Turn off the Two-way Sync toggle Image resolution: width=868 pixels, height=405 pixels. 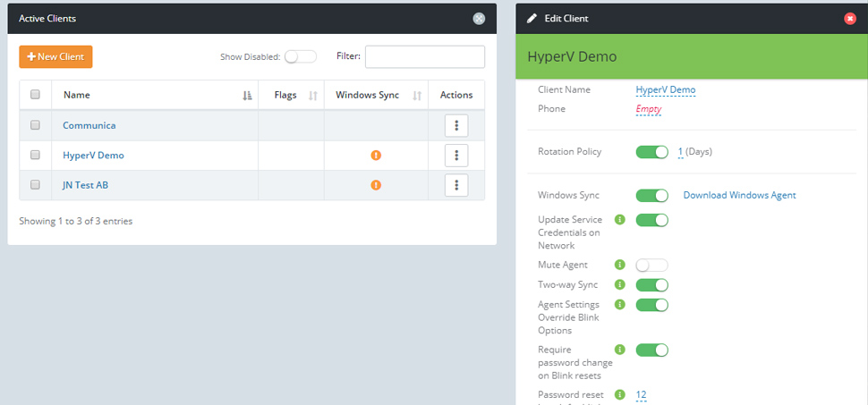(x=652, y=285)
